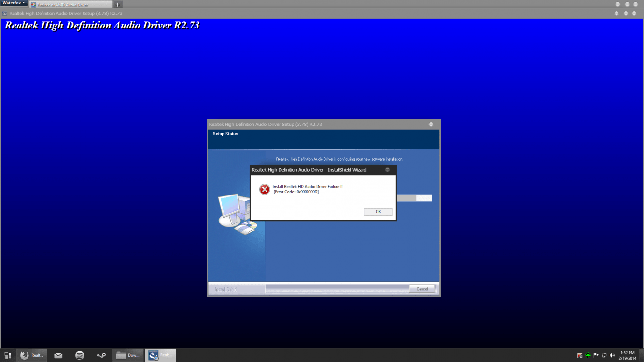644x362 pixels.
Task: Click OK in the error dialog
Action: (378, 212)
